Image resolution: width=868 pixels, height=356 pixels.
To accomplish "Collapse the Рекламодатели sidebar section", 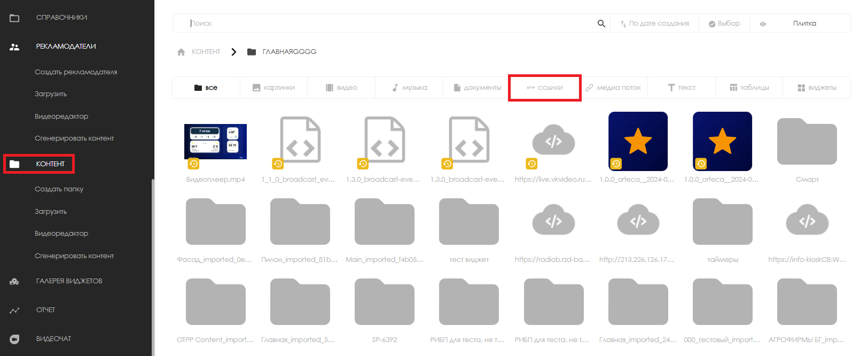I will (66, 47).
